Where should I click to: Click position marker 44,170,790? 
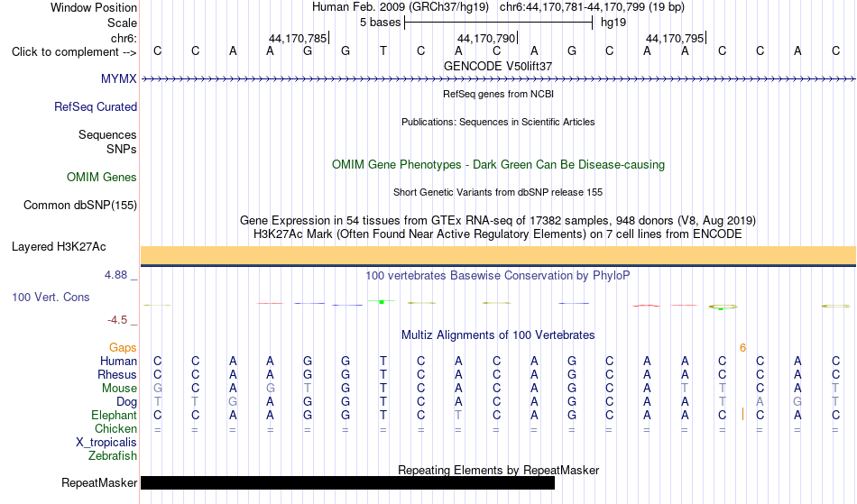pyautogui.click(x=487, y=38)
